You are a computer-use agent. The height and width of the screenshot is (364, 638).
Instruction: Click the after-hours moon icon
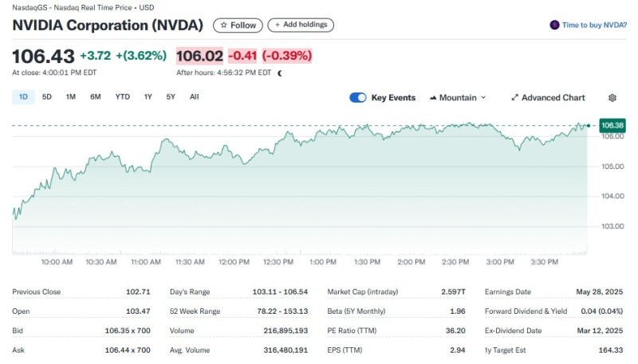pyautogui.click(x=279, y=72)
